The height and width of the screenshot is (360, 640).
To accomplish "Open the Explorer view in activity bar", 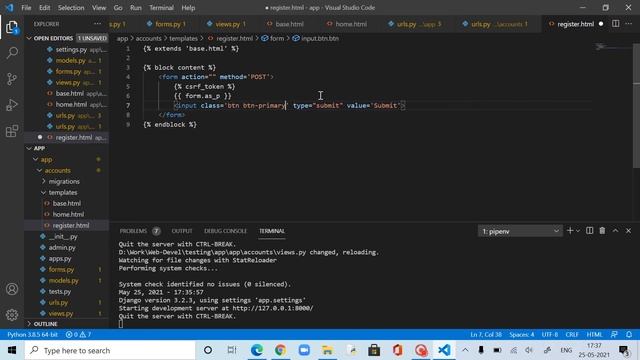I will (x=12, y=28).
